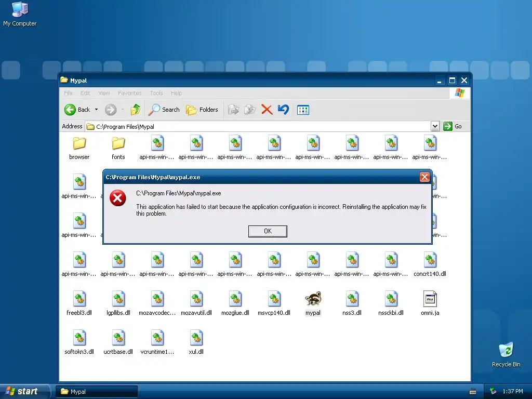Click OK in the error dialog
The width and height of the screenshot is (532, 399).
[268, 231]
